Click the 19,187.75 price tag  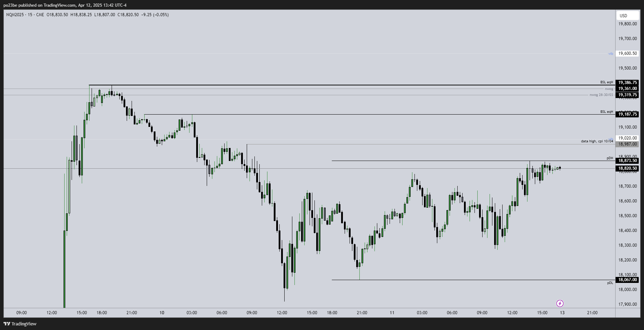pyautogui.click(x=627, y=114)
